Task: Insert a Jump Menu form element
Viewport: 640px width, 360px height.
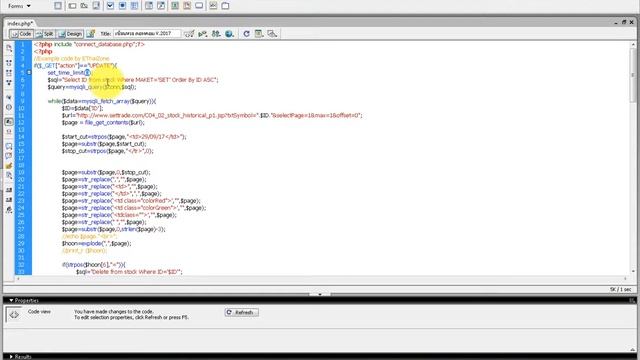Action: [x=161, y=6]
